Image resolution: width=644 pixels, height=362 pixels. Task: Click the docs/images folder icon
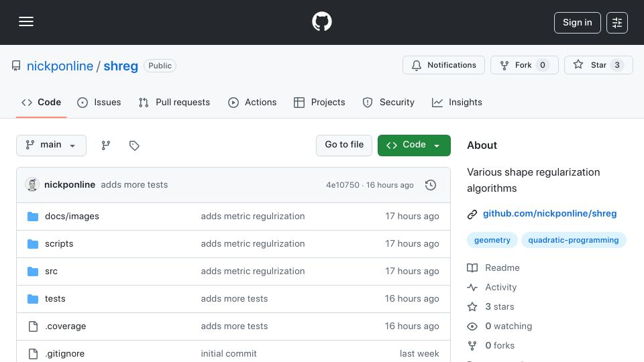tap(33, 217)
